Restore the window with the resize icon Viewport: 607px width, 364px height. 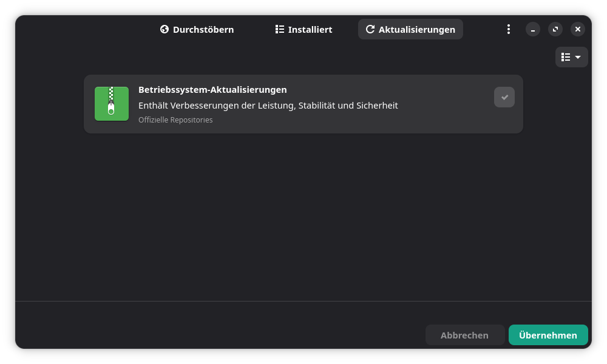tap(555, 29)
